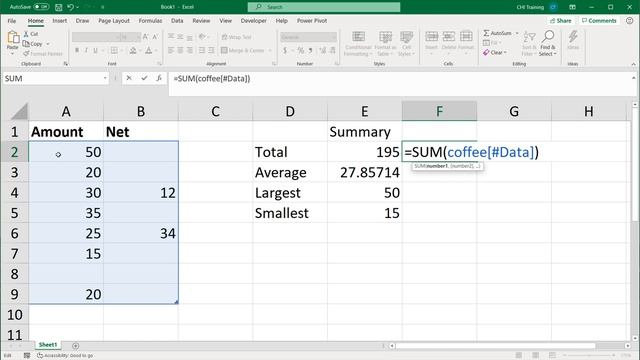This screenshot has height=360, width=640.
Task: Toggle the AutoSave switch
Action: pos(41,7)
